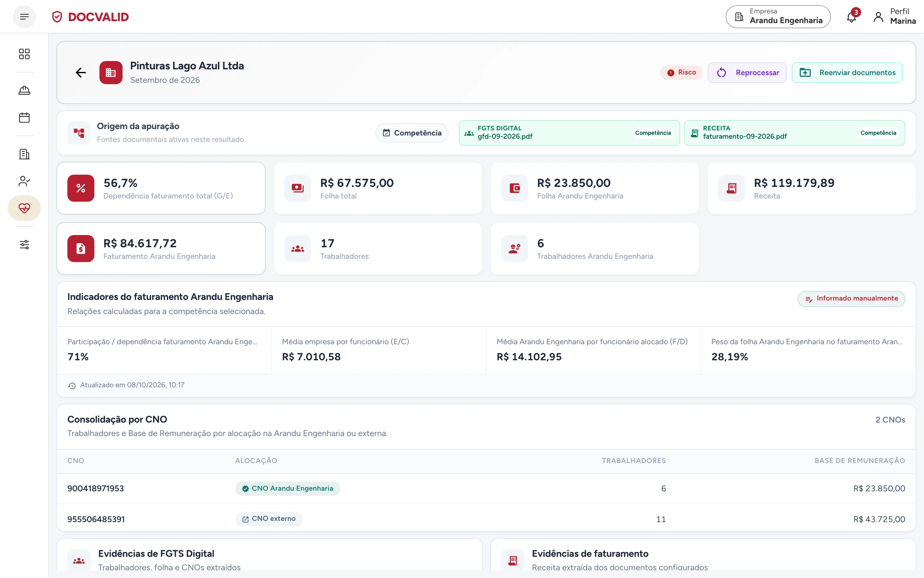
Task: Click the Reprocessar button
Action: 747,73
